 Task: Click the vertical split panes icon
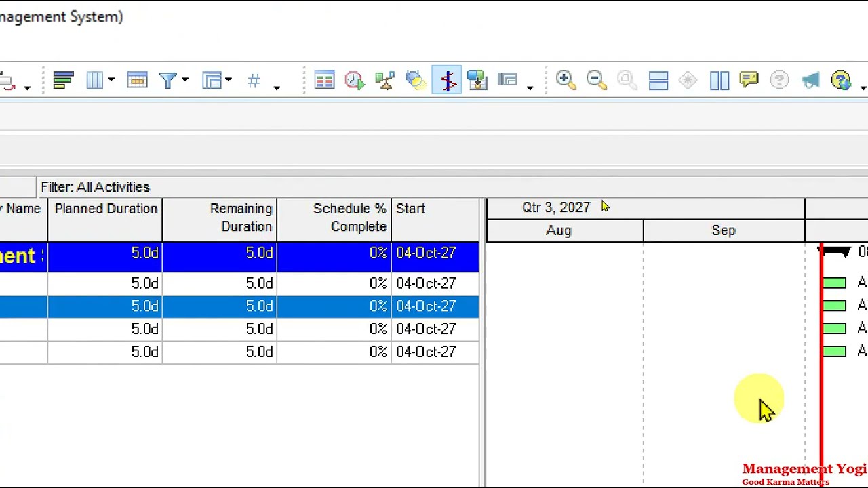(x=719, y=81)
